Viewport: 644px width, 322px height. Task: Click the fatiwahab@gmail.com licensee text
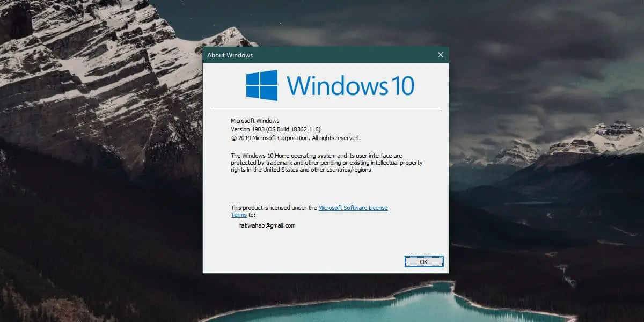tap(267, 225)
